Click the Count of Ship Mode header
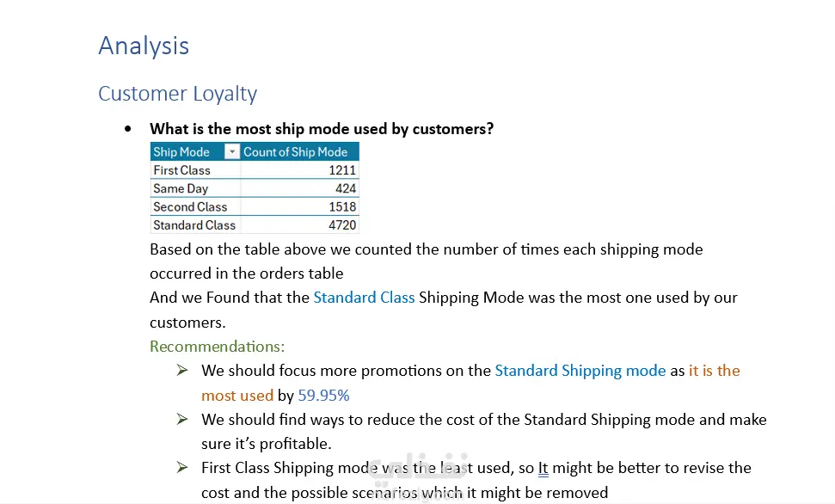The width and height of the screenshot is (835, 504). coord(295,152)
